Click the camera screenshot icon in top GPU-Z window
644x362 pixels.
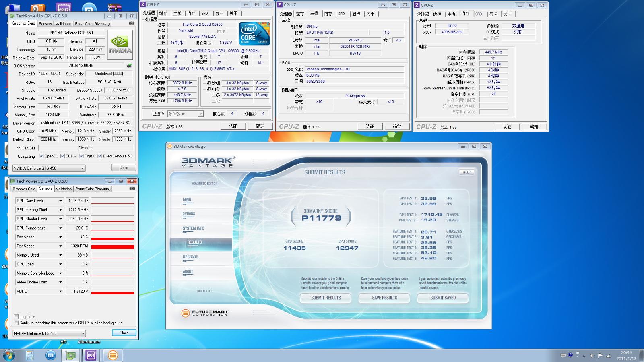pyautogui.click(x=131, y=23)
